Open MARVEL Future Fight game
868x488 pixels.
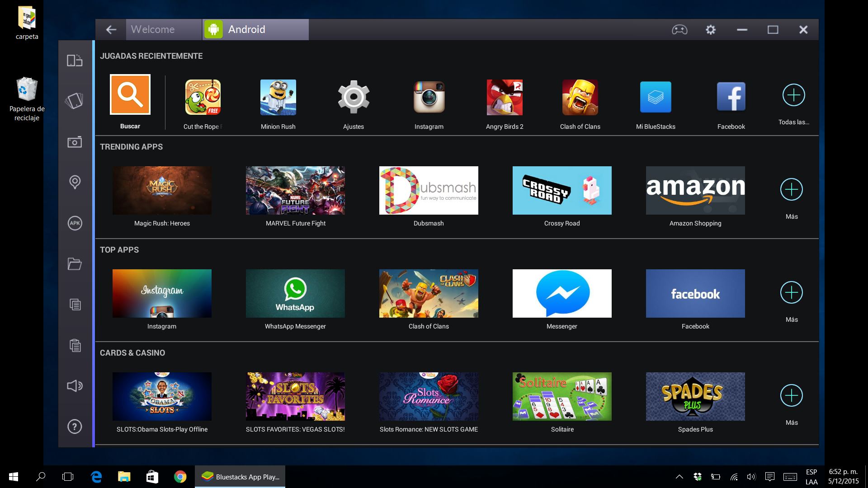[295, 189]
